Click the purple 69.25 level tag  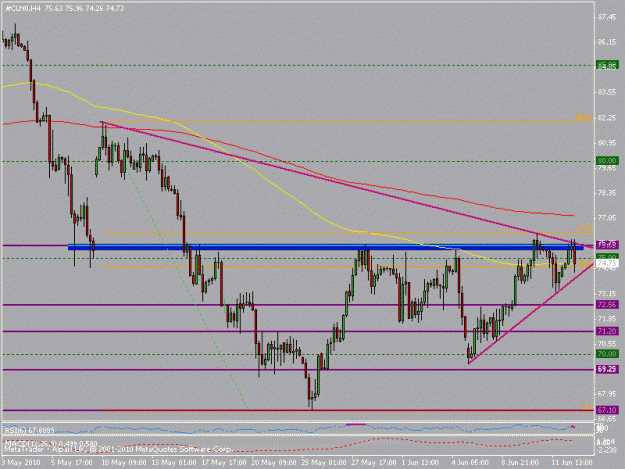click(607, 369)
